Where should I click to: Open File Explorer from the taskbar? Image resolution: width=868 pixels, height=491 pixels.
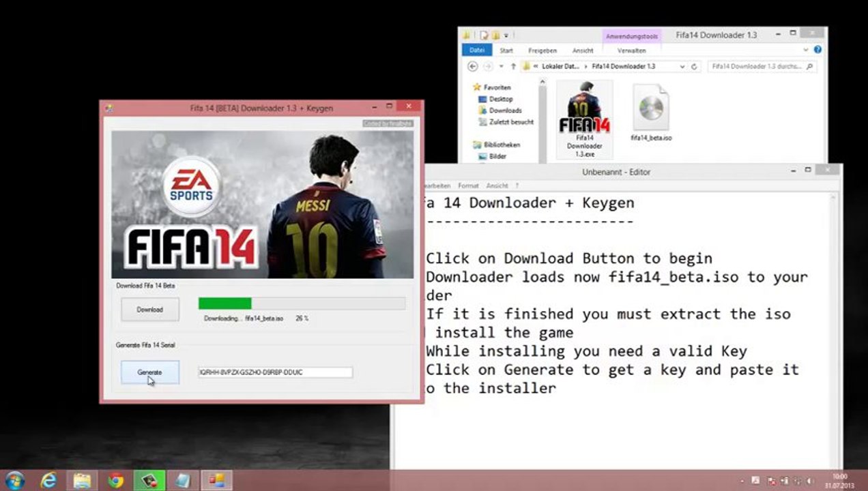[82, 481]
